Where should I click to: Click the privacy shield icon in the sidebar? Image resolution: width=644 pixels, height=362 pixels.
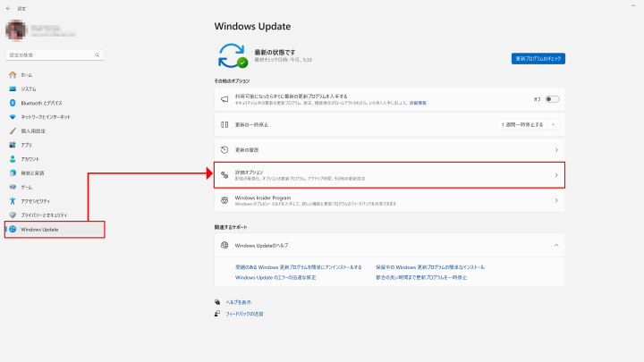(x=13, y=215)
